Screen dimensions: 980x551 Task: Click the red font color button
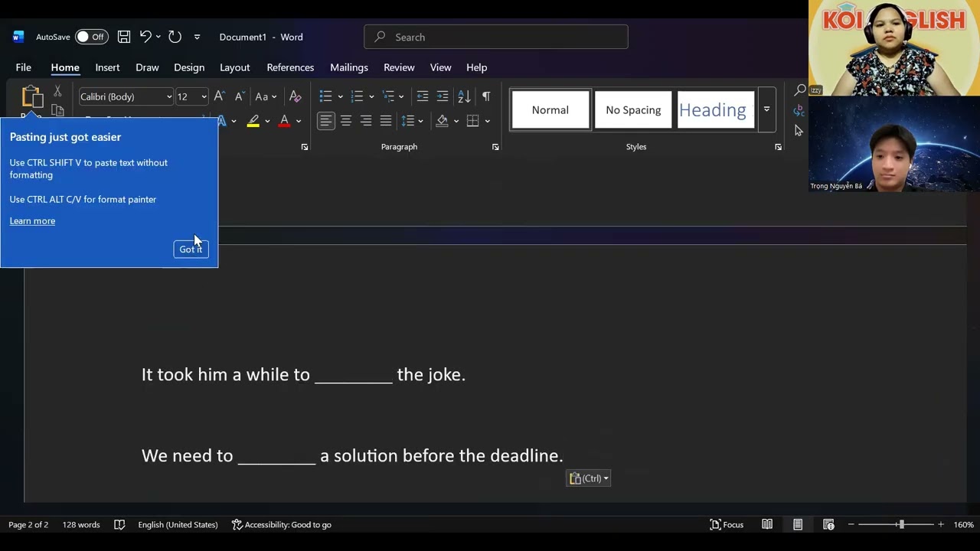pyautogui.click(x=285, y=121)
